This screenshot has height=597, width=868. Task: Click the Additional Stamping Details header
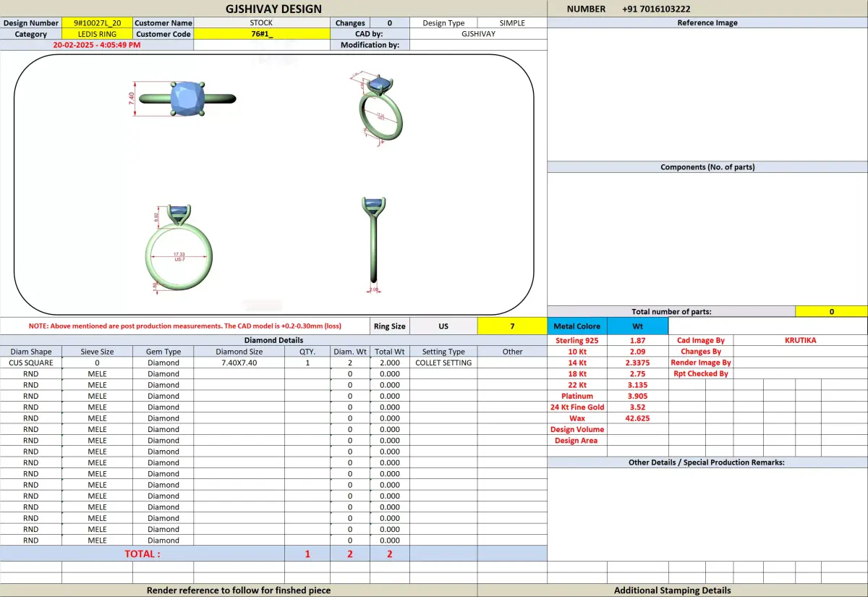coord(673,590)
